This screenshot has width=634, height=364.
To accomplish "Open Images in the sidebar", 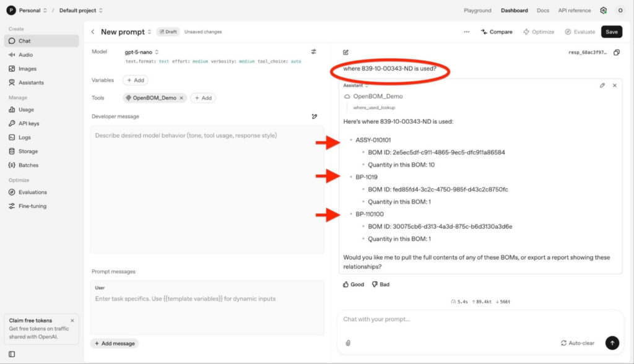I will pyautogui.click(x=41, y=69).
